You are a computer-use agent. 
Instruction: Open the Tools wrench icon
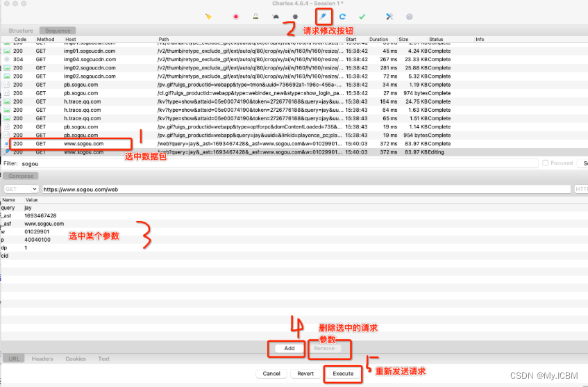(389, 17)
